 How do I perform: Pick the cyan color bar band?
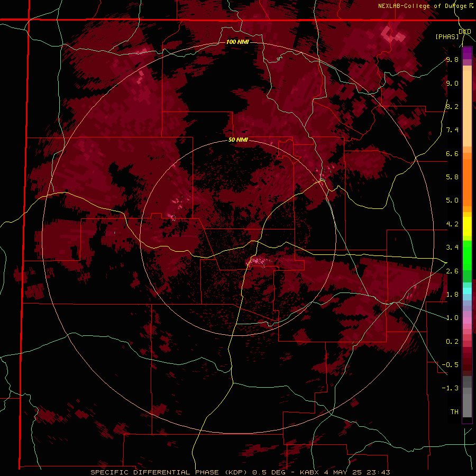(467, 291)
